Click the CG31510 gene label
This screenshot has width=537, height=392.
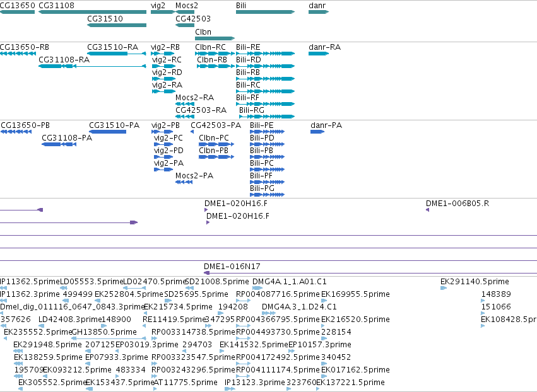pos(105,18)
